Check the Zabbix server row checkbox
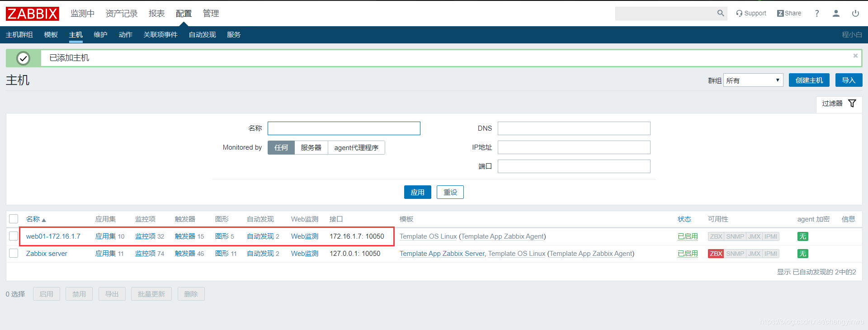The image size is (868, 330). coord(14,253)
